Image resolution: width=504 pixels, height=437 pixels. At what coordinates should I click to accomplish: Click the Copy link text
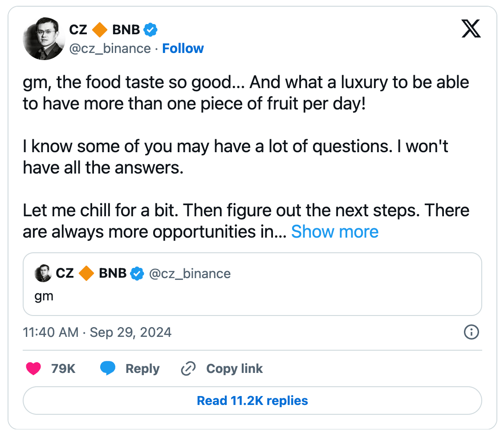click(x=234, y=368)
